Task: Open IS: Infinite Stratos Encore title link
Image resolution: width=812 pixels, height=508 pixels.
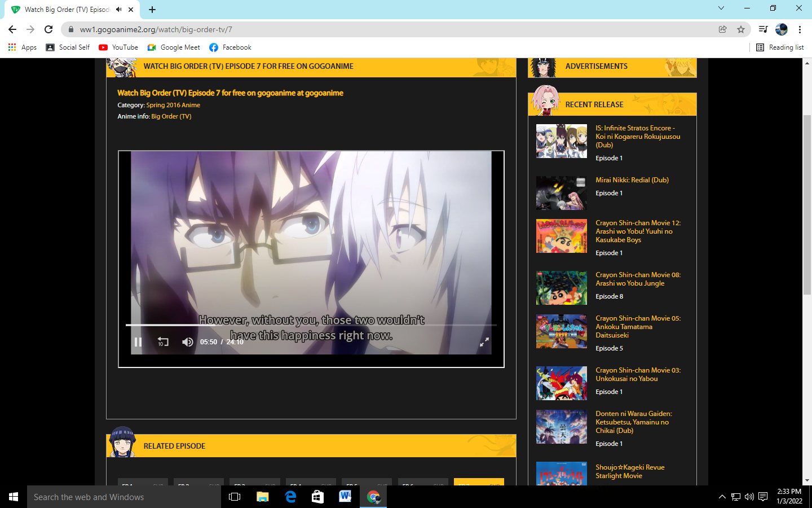Action: click(x=638, y=137)
